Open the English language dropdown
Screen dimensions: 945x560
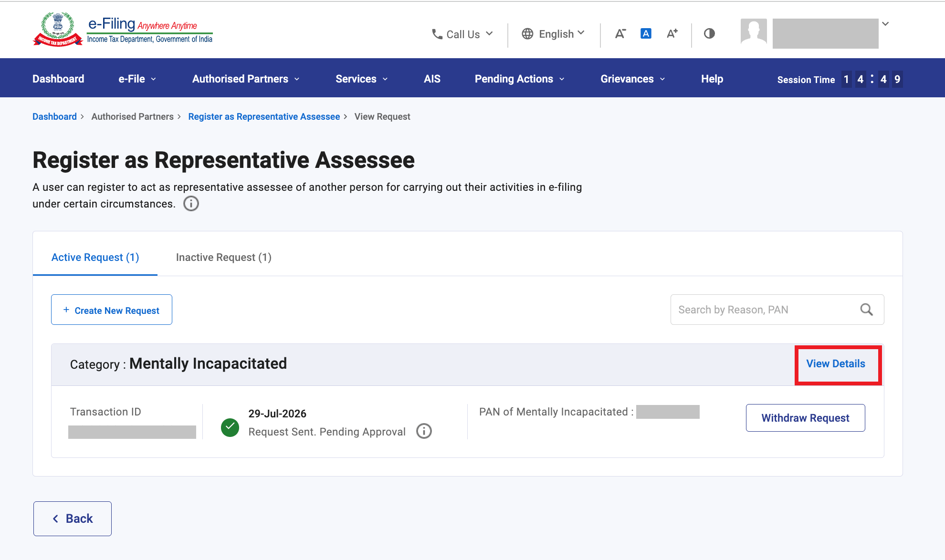[553, 34]
